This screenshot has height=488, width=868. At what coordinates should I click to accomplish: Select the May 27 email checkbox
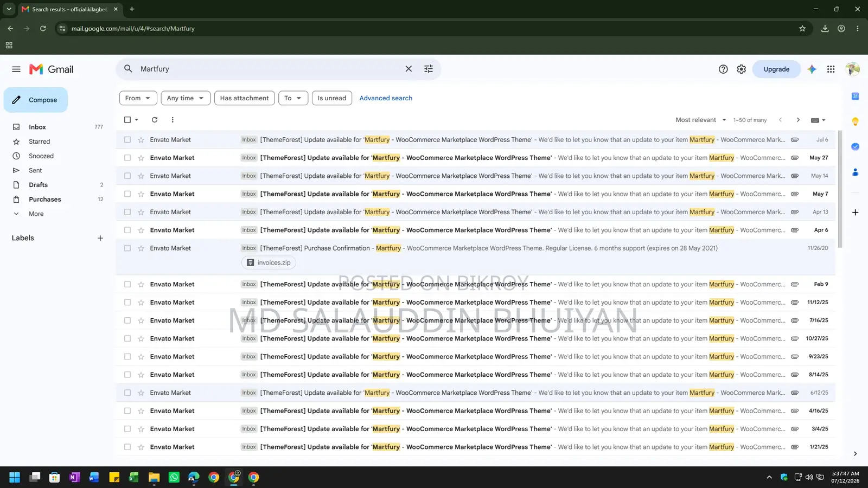(127, 158)
